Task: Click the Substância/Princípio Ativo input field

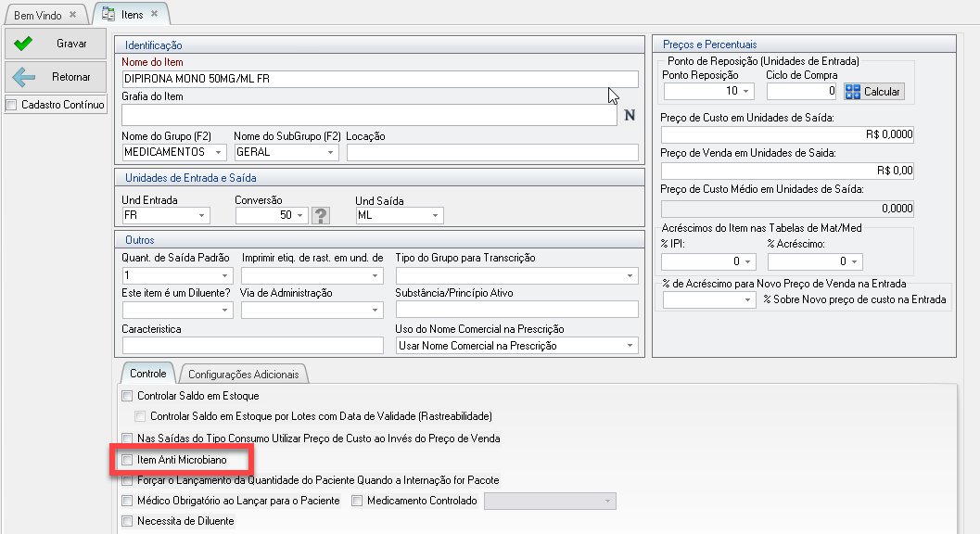Action: pyautogui.click(x=516, y=310)
